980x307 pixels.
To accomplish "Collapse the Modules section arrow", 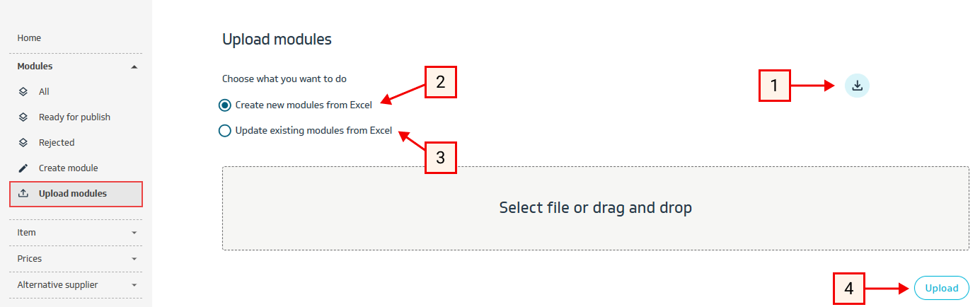I will pos(134,66).
